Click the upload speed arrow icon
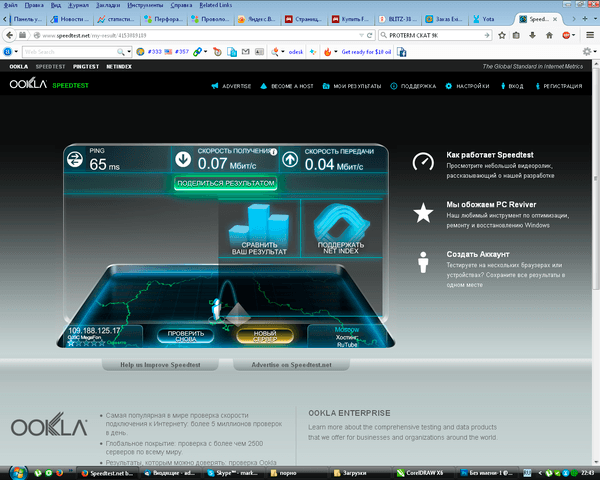The height and width of the screenshot is (480, 600). pyautogui.click(x=290, y=159)
